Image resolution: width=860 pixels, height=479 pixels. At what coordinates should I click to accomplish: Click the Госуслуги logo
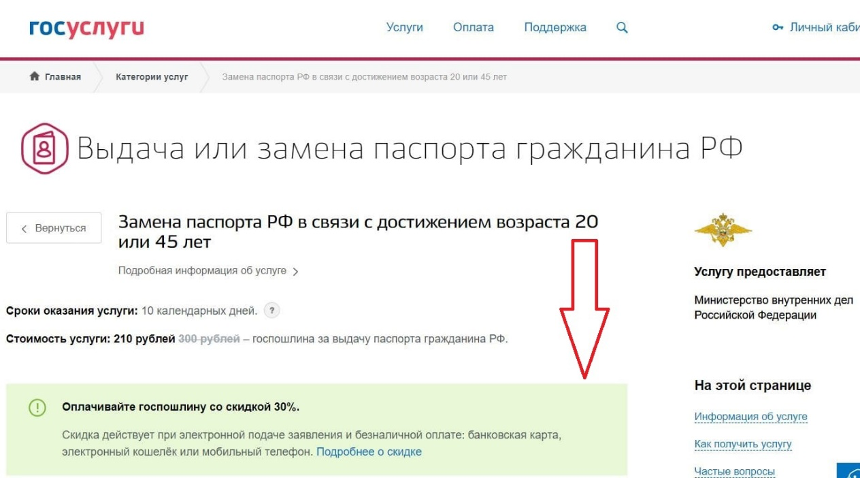point(87,28)
